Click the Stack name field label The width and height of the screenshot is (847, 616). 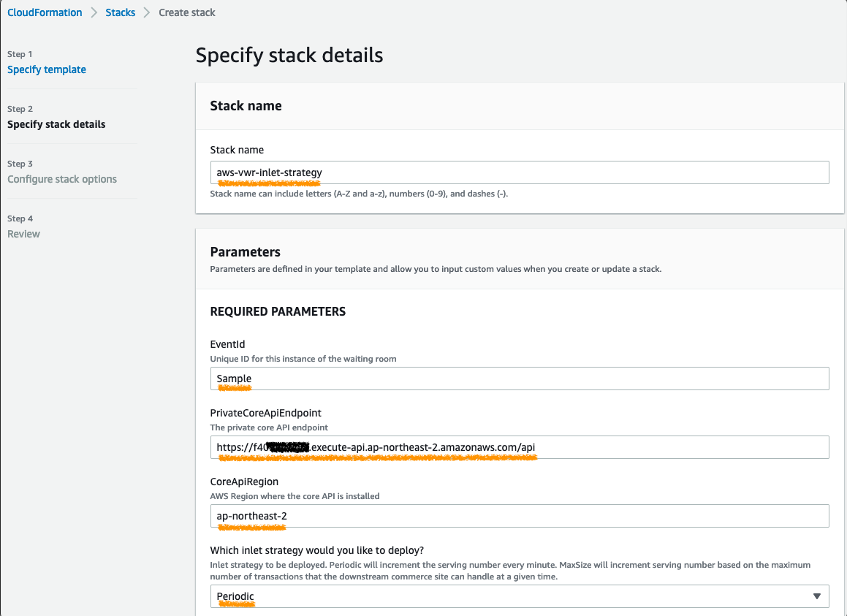point(237,150)
